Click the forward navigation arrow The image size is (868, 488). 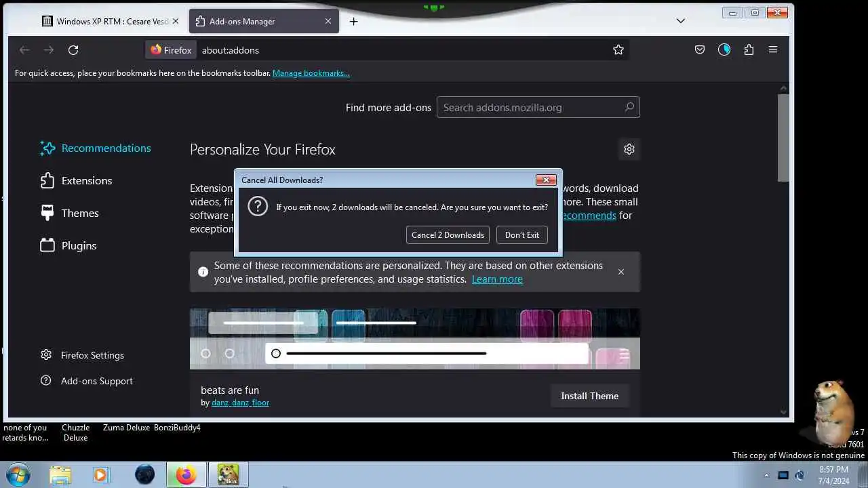(x=49, y=49)
